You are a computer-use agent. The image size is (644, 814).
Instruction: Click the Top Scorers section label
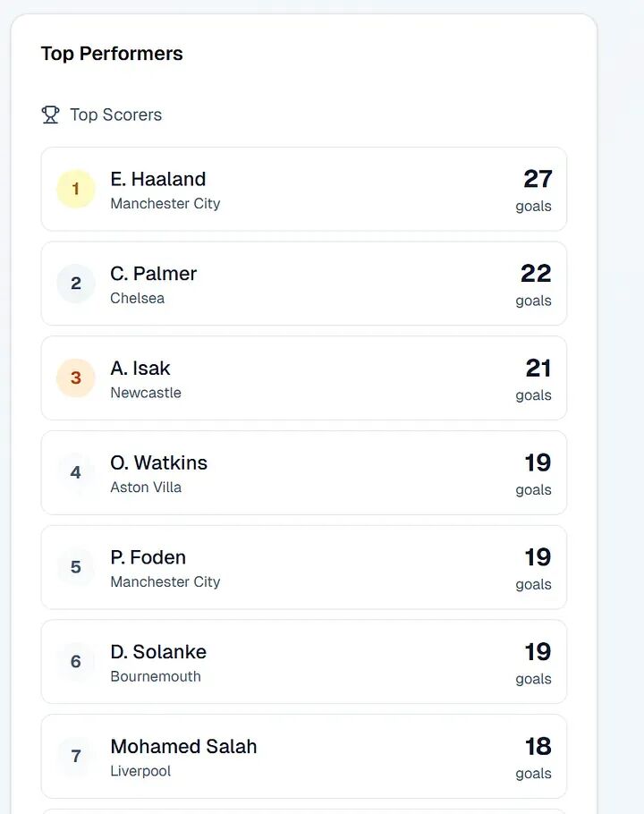(115, 114)
